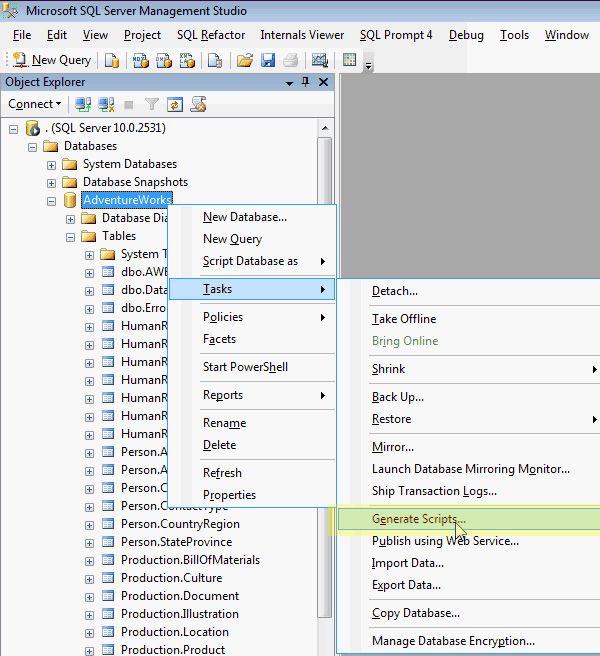Expand the System Databases folder
The image size is (600, 656).
click(x=51, y=165)
